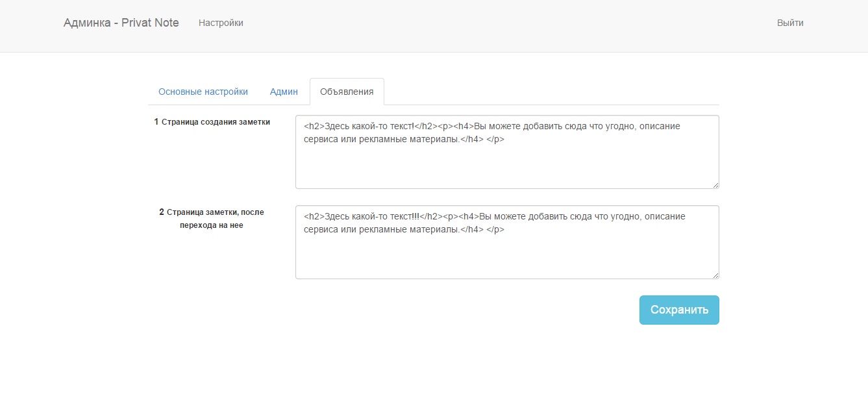Click the closing </p> tag in first textarea
This screenshot has width=868, height=411.
[x=495, y=139]
